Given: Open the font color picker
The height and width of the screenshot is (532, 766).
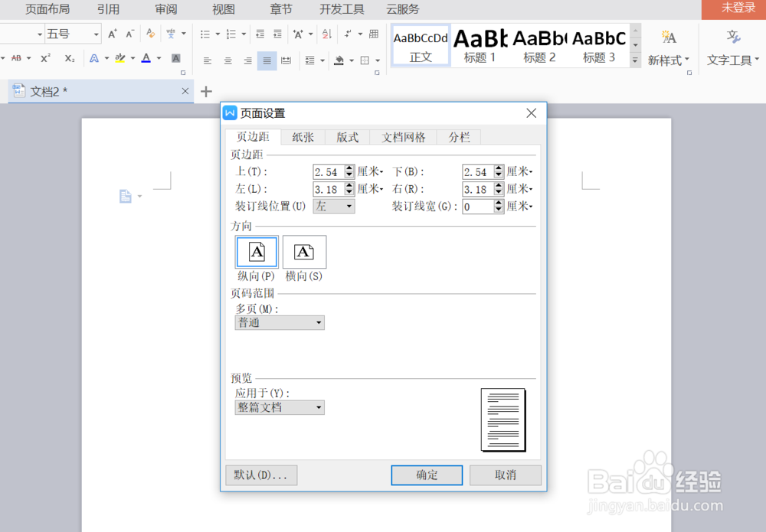Looking at the screenshot, I should click(x=146, y=58).
